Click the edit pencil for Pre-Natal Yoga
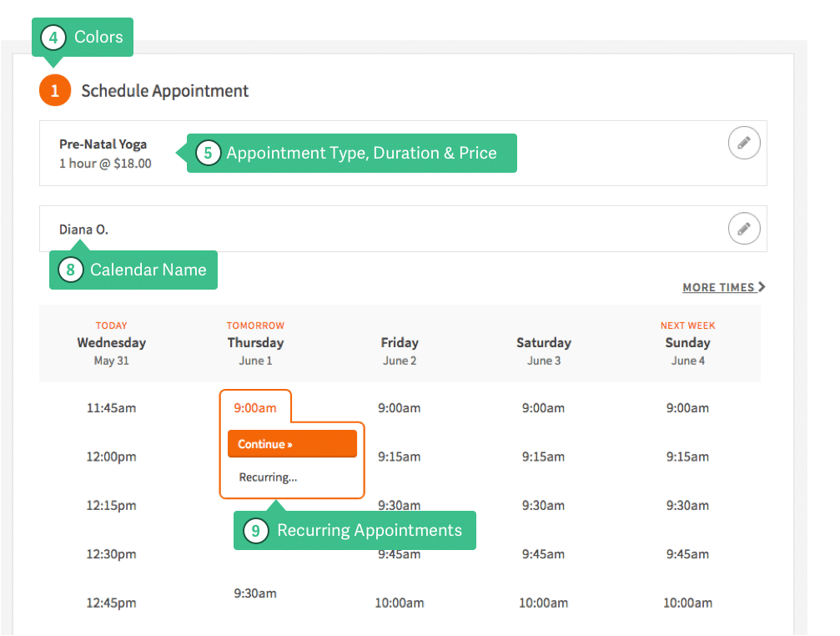Screen dimensions: 840x636 click(x=744, y=143)
